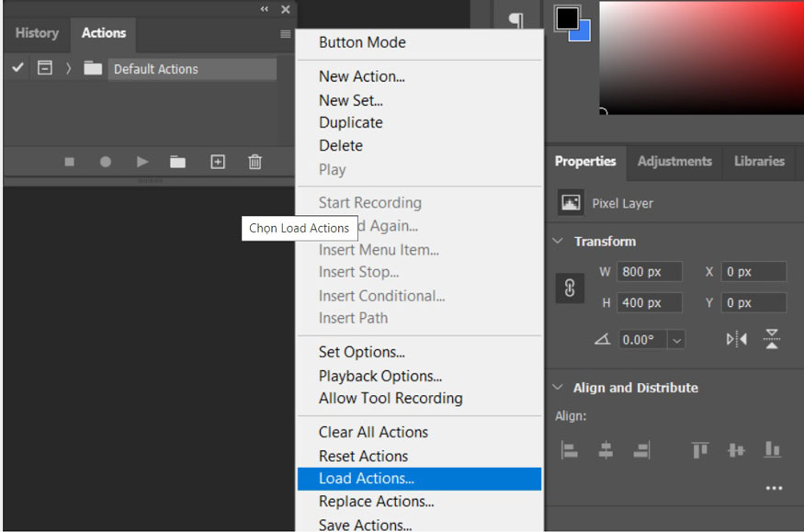Open more align options with the ellipsis

(x=774, y=488)
